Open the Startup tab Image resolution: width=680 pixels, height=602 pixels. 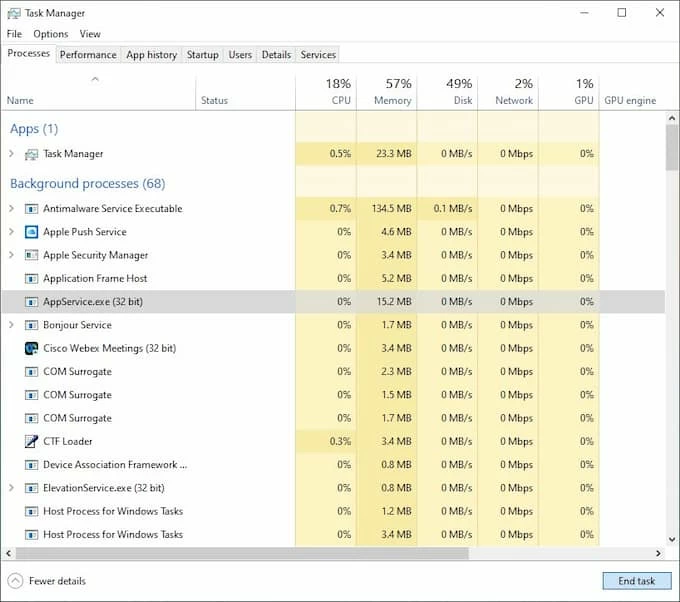[202, 55]
